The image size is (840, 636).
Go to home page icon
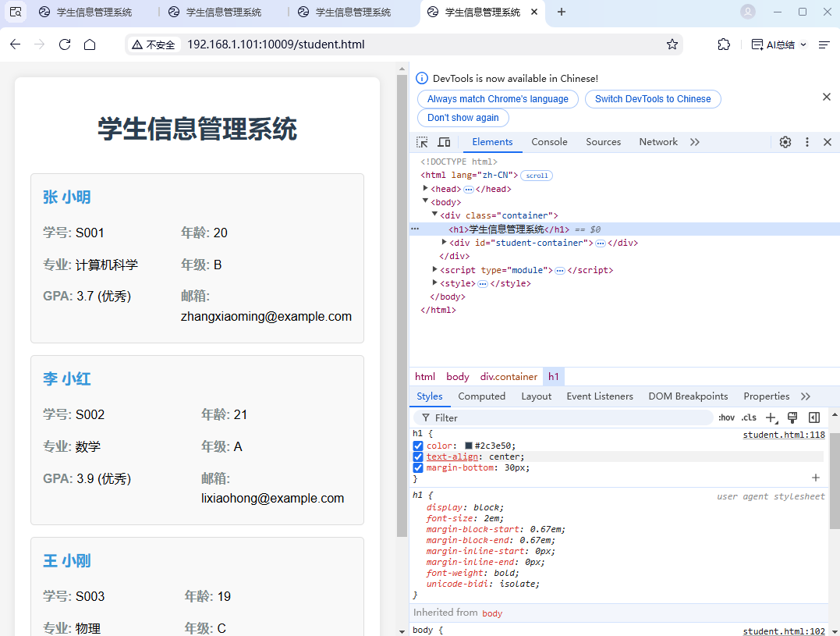(90, 44)
